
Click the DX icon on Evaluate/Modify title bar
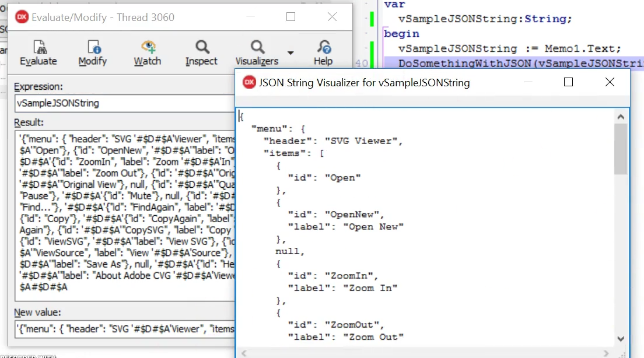pyautogui.click(x=22, y=17)
